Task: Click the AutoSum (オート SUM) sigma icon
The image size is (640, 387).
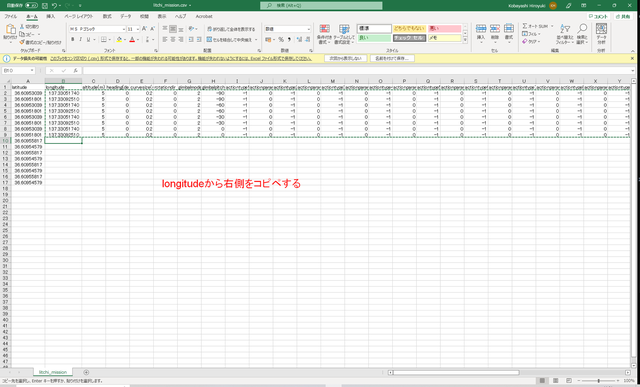Action: [525, 26]
